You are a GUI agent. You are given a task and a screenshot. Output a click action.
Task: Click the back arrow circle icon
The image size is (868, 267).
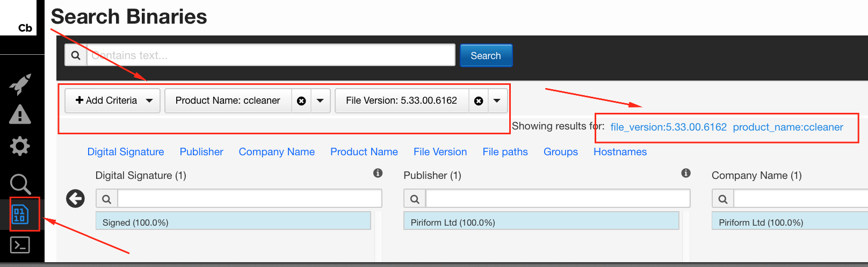click(x=75, y=198)
